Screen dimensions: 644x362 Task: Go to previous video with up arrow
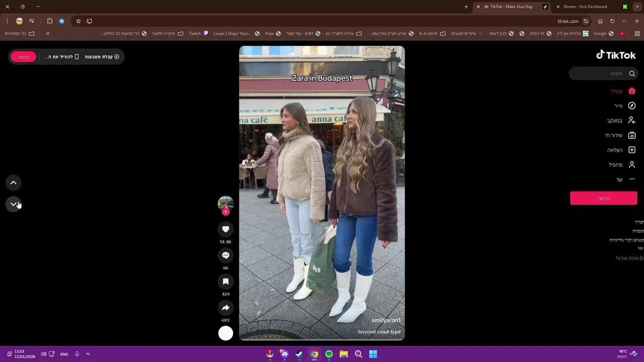(x=14, y=183)
